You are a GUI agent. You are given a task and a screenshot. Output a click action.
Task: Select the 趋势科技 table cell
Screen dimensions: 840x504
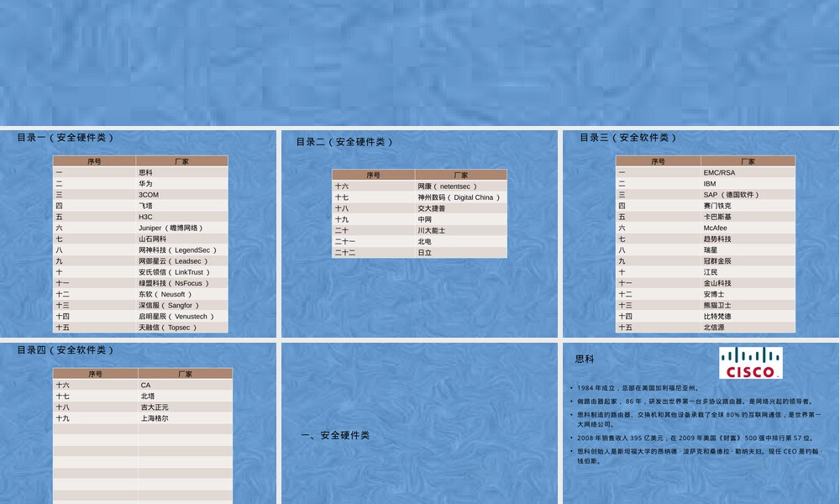click(748, 239)
